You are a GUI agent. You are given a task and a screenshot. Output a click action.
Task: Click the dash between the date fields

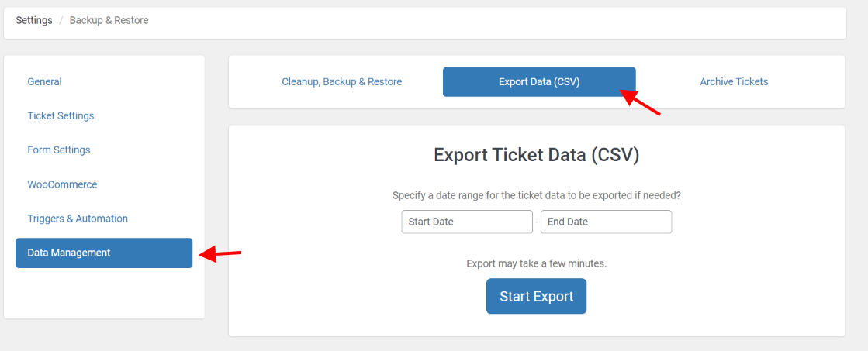[x=537, y=222]
